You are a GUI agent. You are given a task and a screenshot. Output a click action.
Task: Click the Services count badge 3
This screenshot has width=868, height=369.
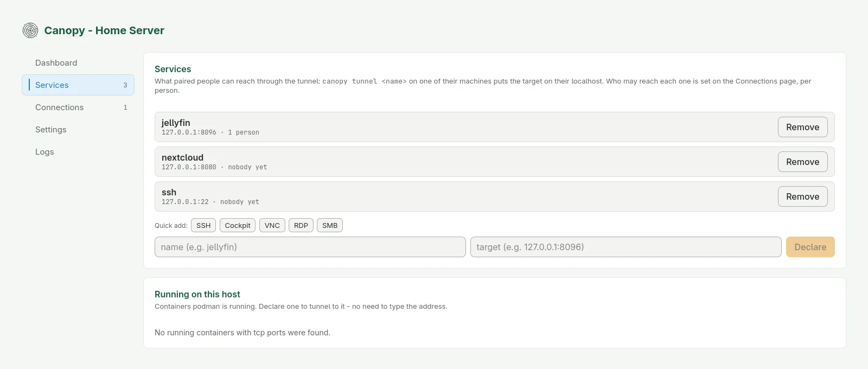tap(125, 85)
